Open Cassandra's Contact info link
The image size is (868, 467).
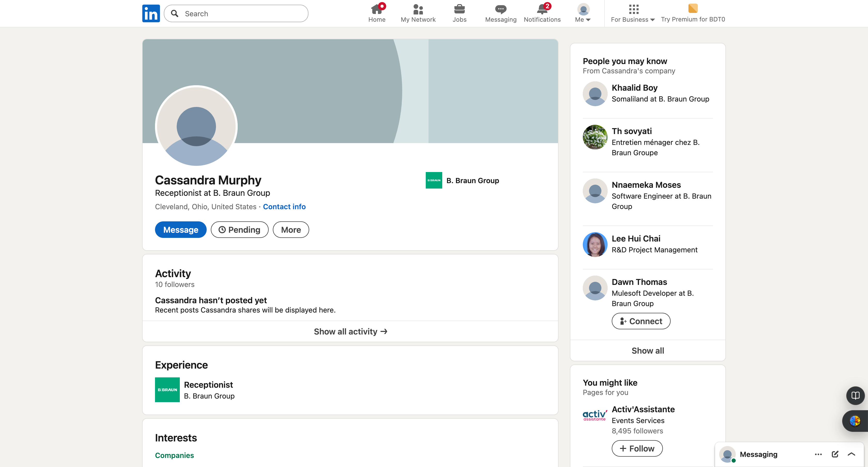coord(284,207)
